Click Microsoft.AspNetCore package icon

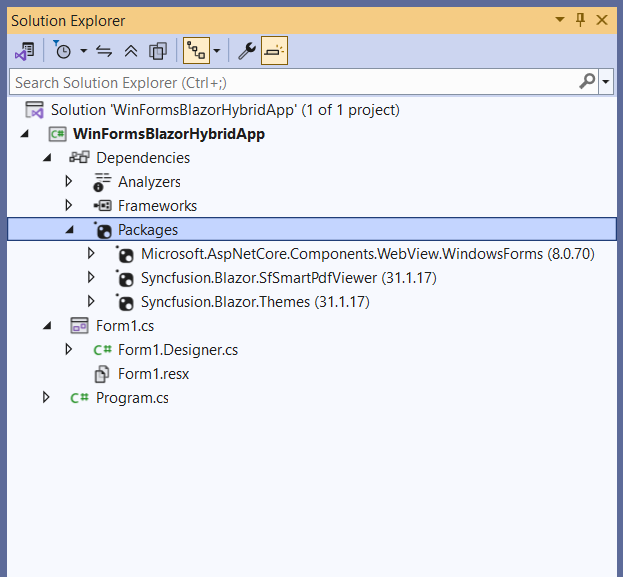(x=125, y=254)
